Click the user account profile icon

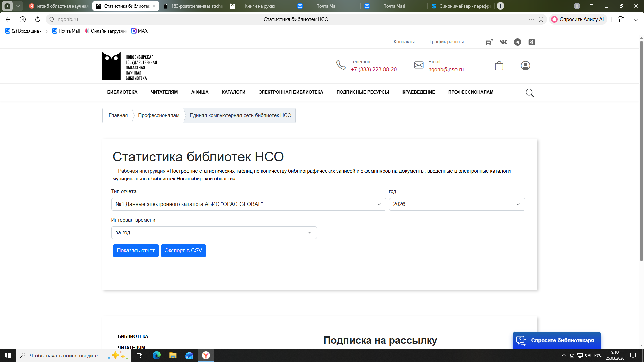[525, 66]
